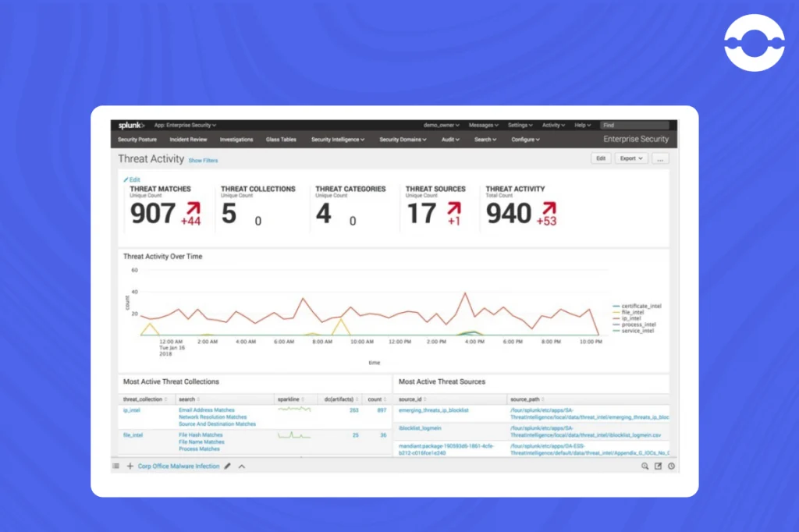Go to the Investigations tab
The height and width of the screenshot is (532, 799).
tap(236, 140)
